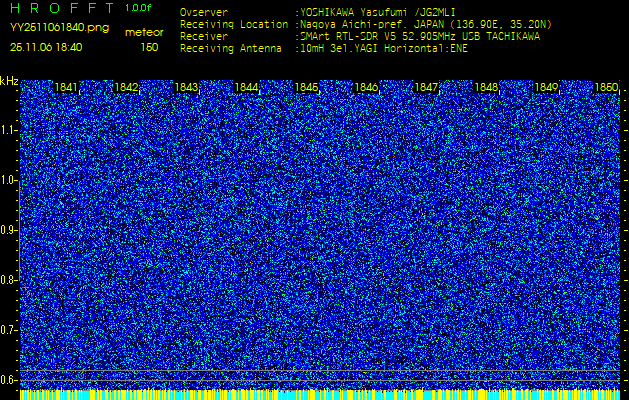This screenshot has height=400, width=629.
Task: Click the 0.9 frequency axis label
Action: pyautogui.click(x=8, y=230)
